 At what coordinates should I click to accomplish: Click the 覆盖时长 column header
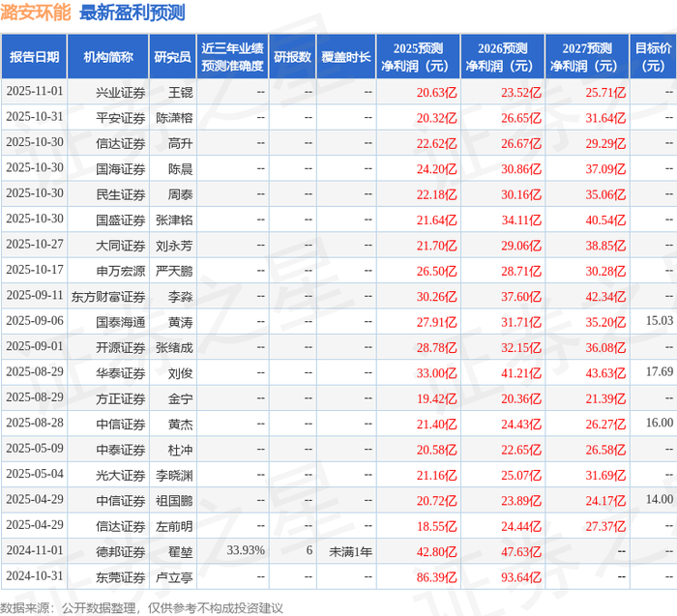click(x=346, y=57)
